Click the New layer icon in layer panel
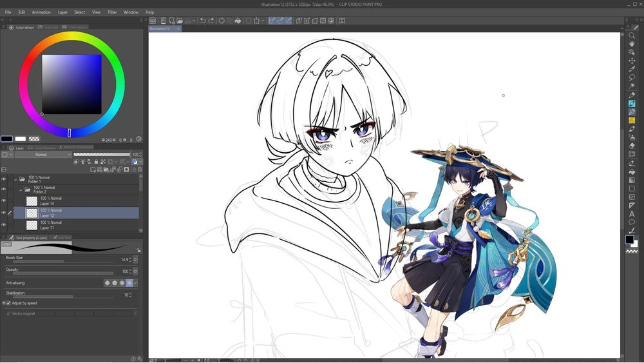The height and width of the screenshot is (363, 644). coord(93,170)
